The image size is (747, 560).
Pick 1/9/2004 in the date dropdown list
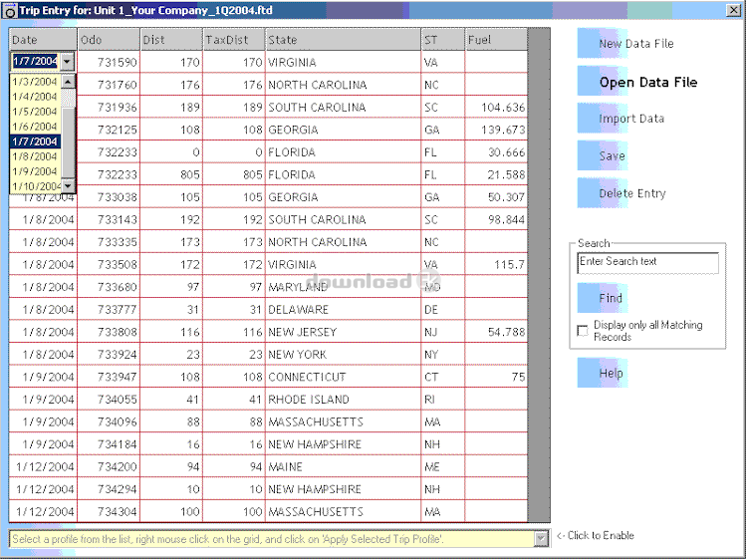click(x=35, y=171)
